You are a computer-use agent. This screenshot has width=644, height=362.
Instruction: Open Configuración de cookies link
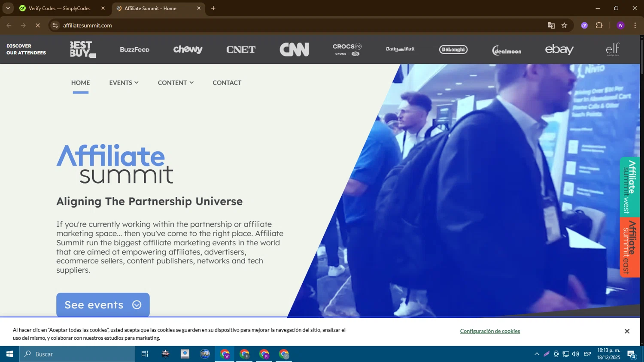[x=490, y=331]
